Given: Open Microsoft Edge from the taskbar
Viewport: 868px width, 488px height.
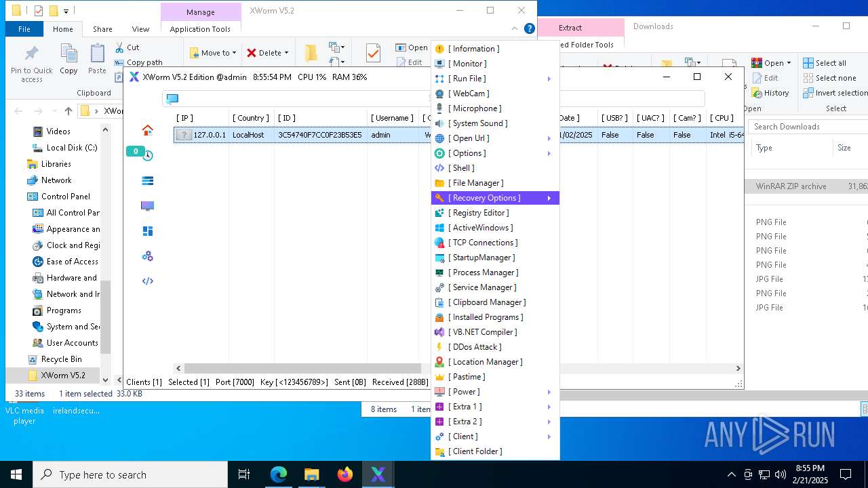Looking at the screenshot, I should (279, 474).
